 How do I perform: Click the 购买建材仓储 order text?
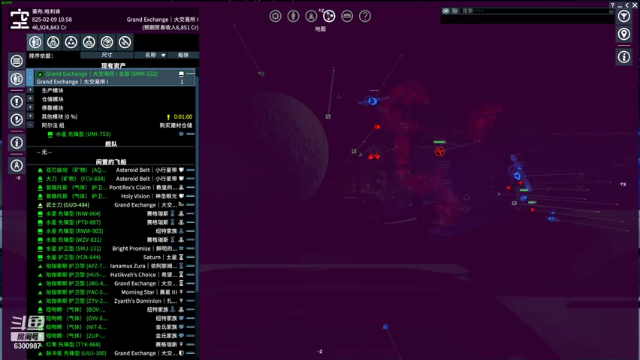176,125
